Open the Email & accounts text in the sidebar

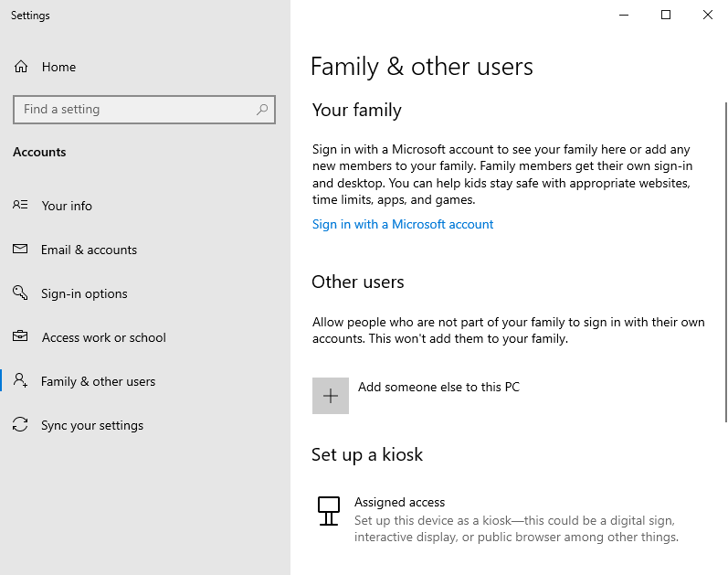89,250
